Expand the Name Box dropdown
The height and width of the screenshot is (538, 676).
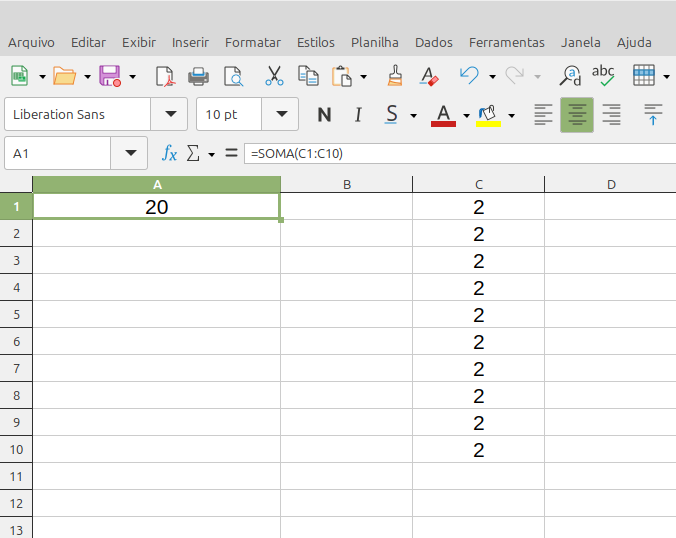129,154
